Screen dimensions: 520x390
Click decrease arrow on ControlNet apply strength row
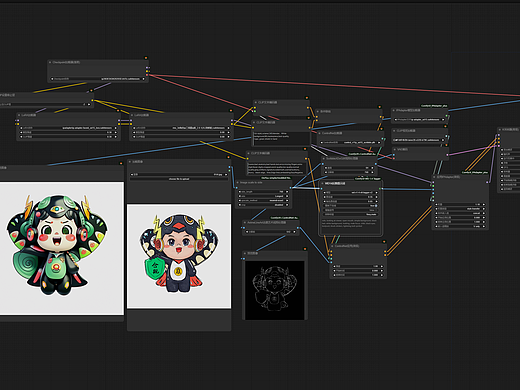[x=334, y=266]
